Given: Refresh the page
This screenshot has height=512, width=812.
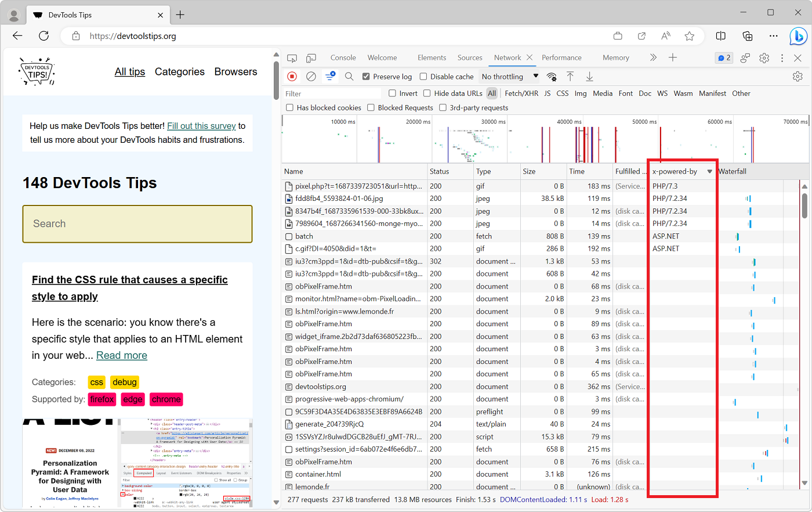Looking at the screenshot, I should click(x=44, y=36).
